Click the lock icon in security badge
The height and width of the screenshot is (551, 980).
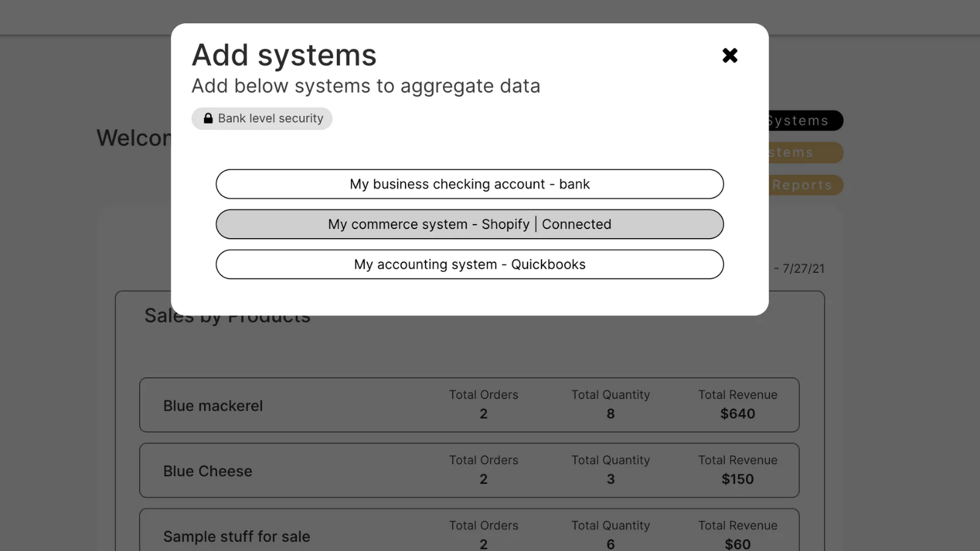coord(208,118)
